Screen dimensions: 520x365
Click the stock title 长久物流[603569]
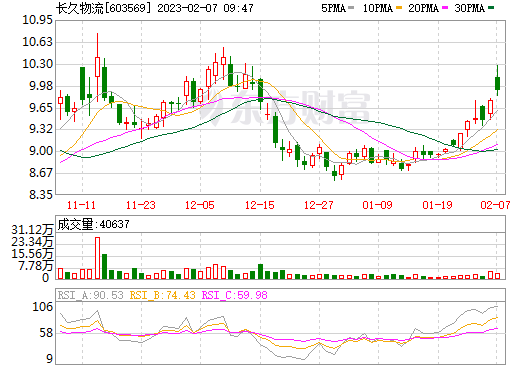104,8
